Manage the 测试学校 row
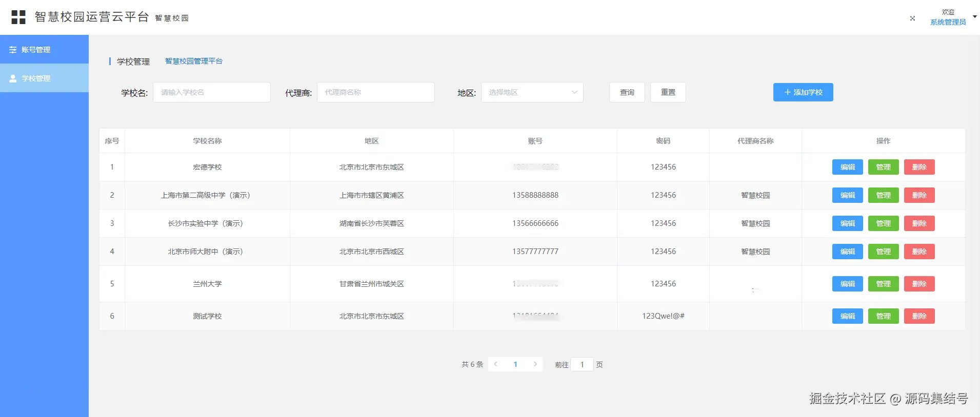The image size is (980, 417). (x=884, y=316)
